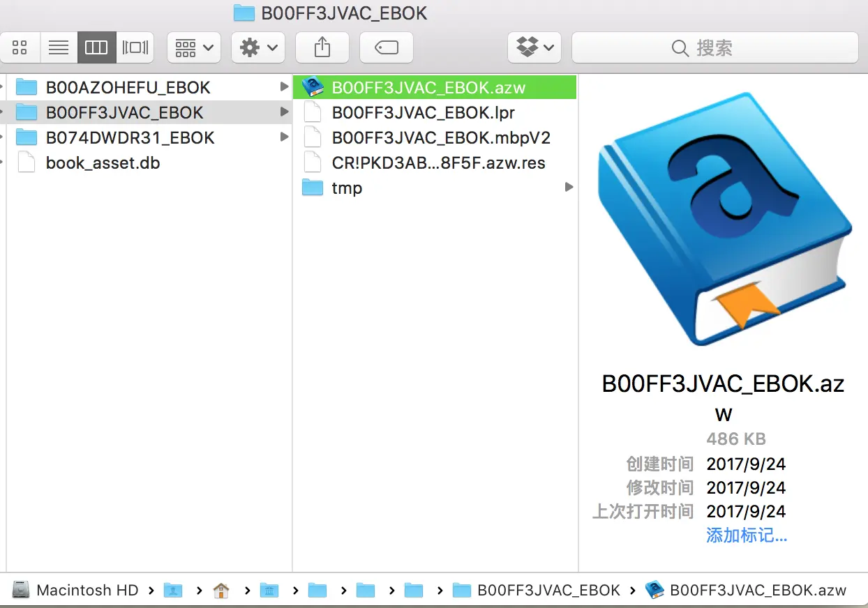Select the tmp folder
The width and height of the screenshot is (868, 608).
click(435, 188)
